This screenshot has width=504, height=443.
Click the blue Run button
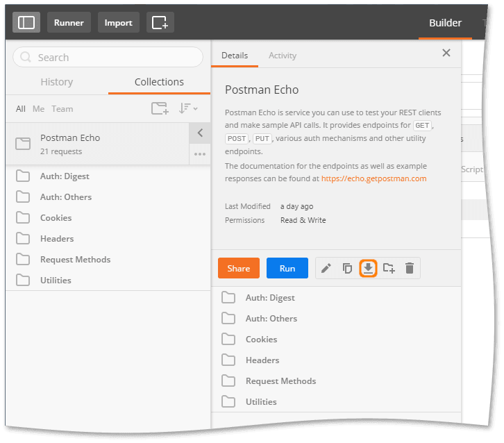pos(287,268)
